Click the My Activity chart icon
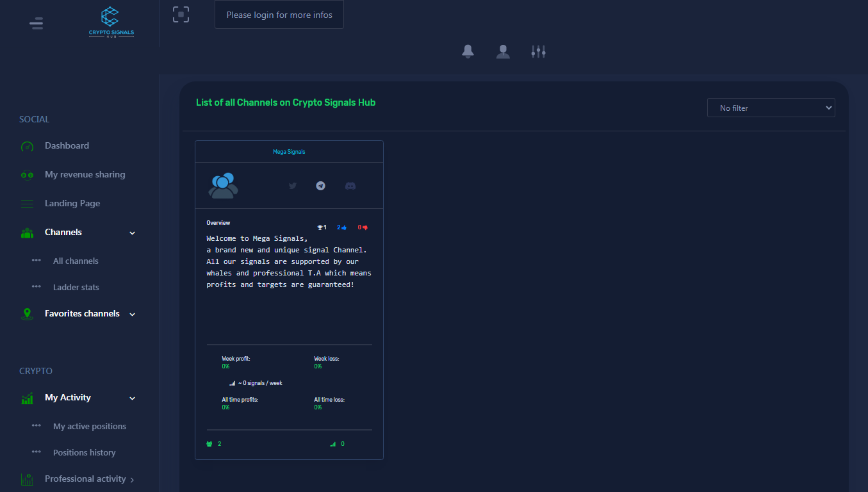Viewport: 868px width, 492px height. [x=27, y=398]
